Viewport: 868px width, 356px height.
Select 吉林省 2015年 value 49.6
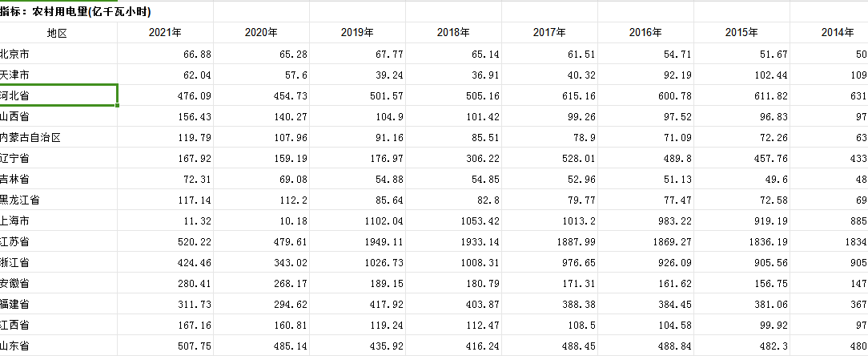point(741,179)
